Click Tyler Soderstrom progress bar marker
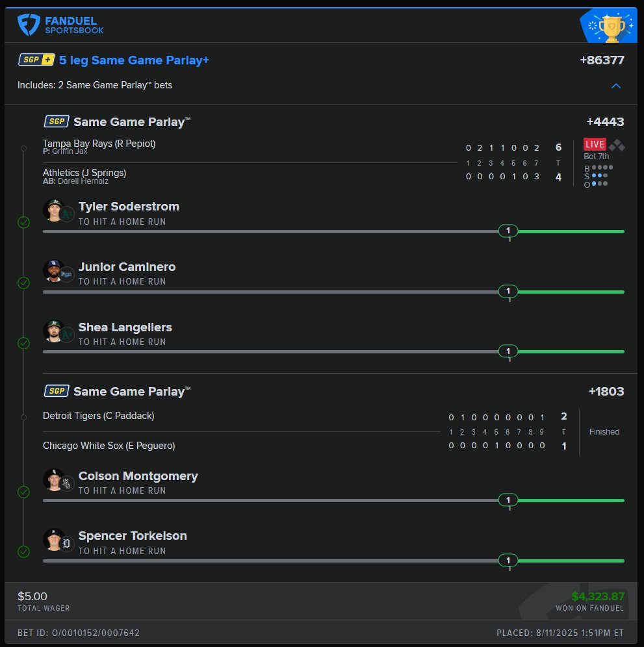Image resolution: width=644 pixels, height=647 pixels. point(508,231)
